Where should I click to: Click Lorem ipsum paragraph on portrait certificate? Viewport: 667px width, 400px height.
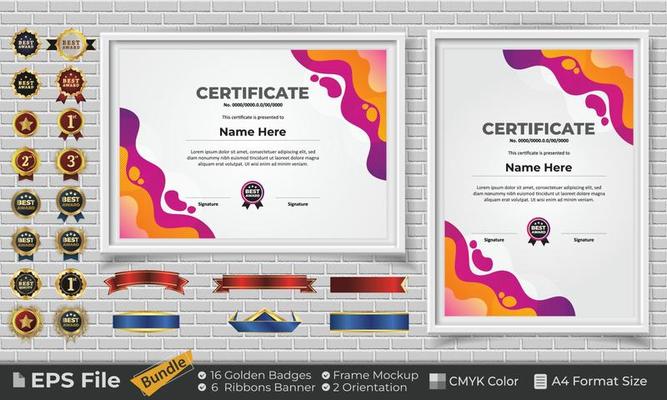[539, 193]
